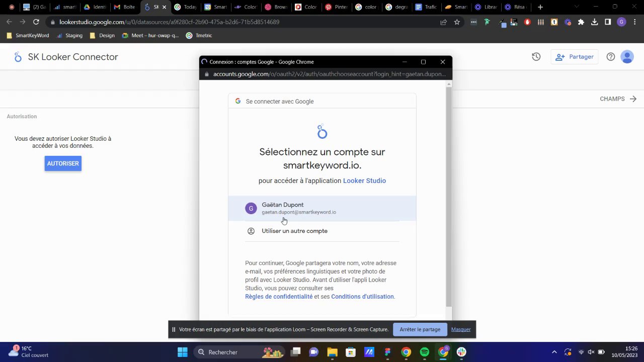Click Arrêter le partage button
Viewport: 644px width, 362px height.
(420, 329)
